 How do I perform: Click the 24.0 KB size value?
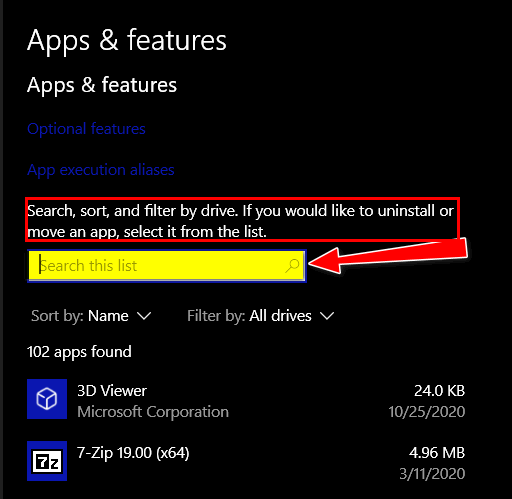coord(439,391)
